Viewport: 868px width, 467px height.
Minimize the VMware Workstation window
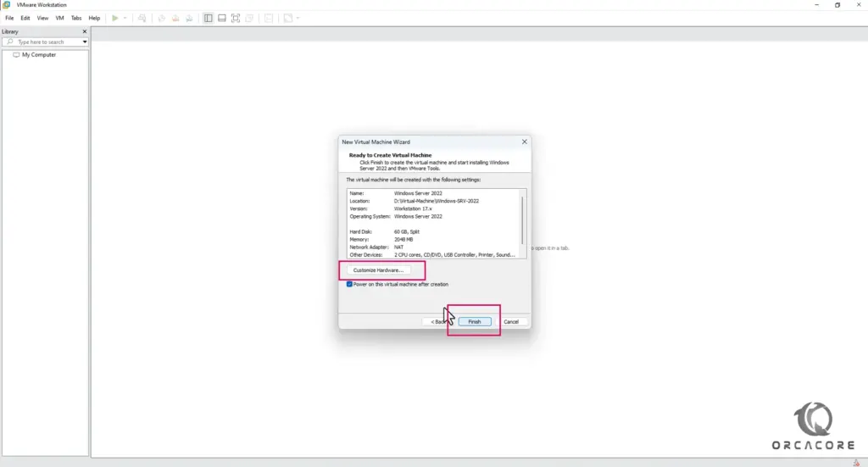[816, 4]
